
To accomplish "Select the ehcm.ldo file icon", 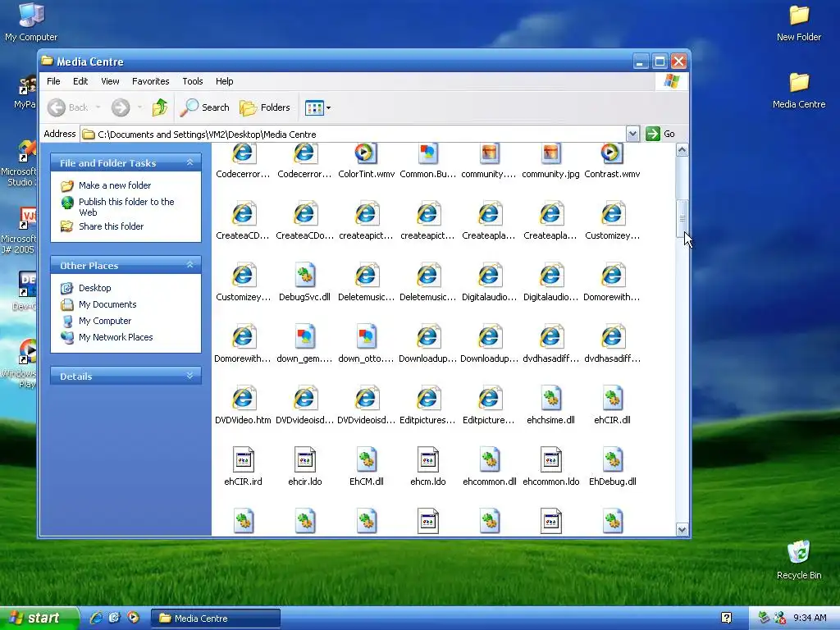I will [427, 459].
